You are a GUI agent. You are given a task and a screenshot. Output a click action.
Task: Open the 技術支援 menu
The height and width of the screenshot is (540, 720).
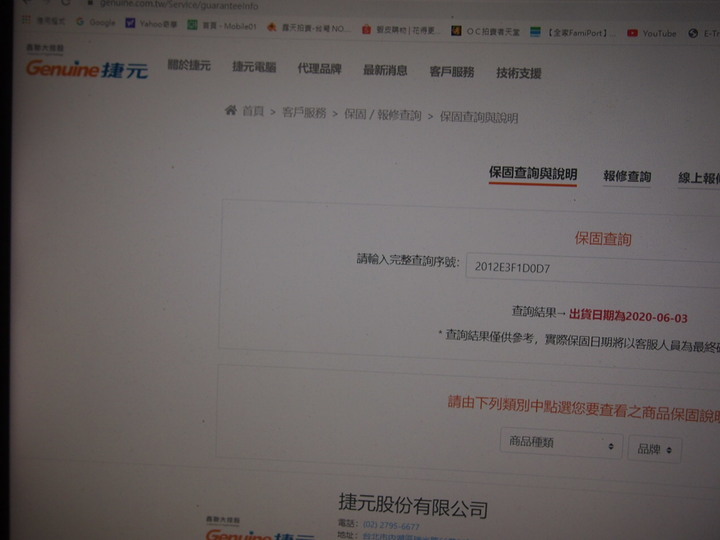(519, 73)
